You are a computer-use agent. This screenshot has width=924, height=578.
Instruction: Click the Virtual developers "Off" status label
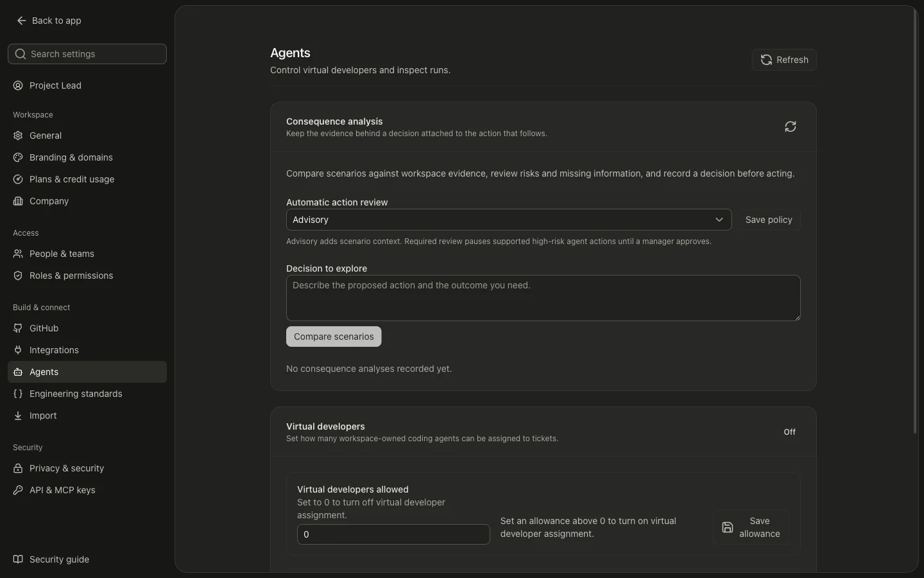(789, 432)
